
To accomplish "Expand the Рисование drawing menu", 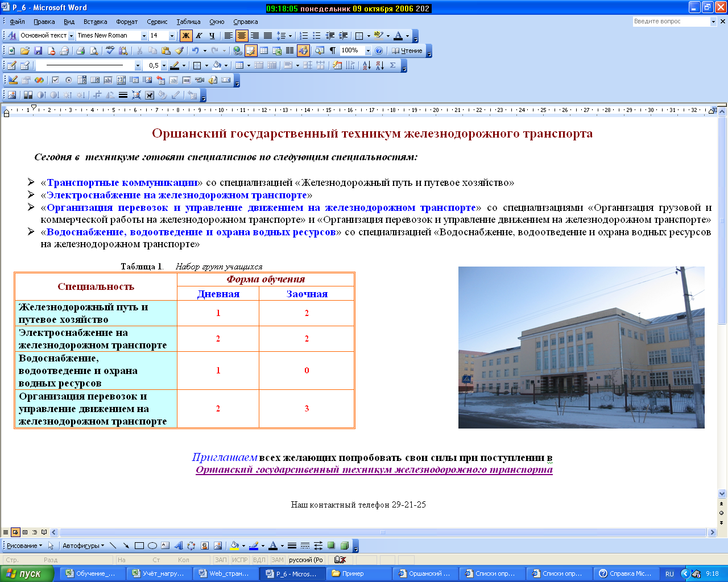I will 24,546.
